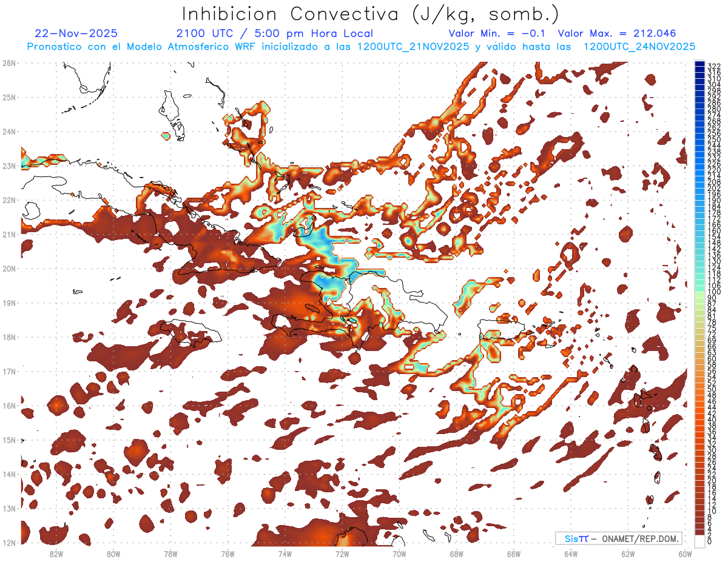This screenshot has width=728, height=562.
Task: Click the colorbar label '322'
Action: 714,65
